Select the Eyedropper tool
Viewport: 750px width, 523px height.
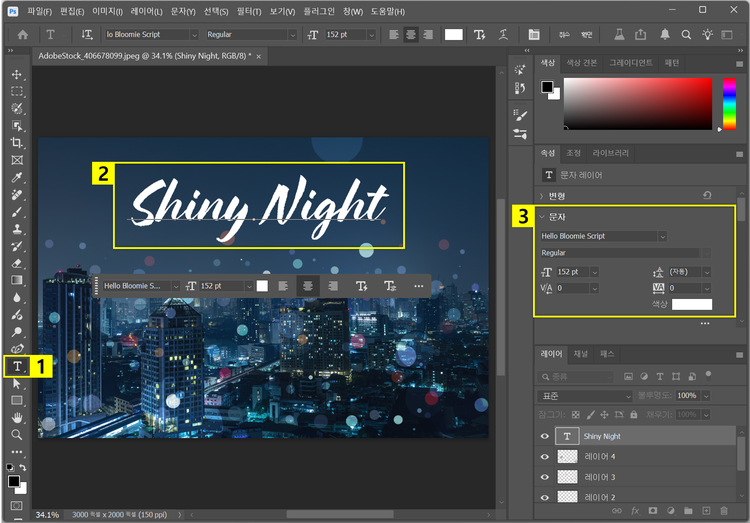pos(17,177)
